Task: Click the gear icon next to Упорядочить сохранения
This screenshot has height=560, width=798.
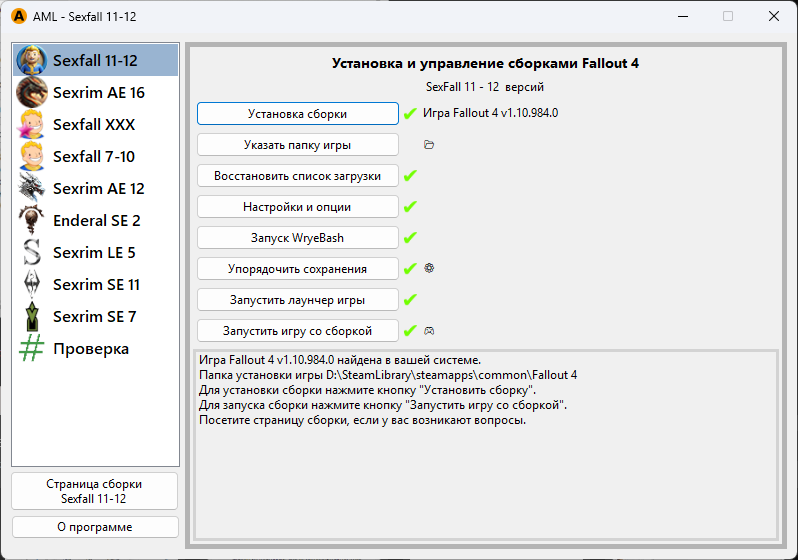Action: (429, 268)
